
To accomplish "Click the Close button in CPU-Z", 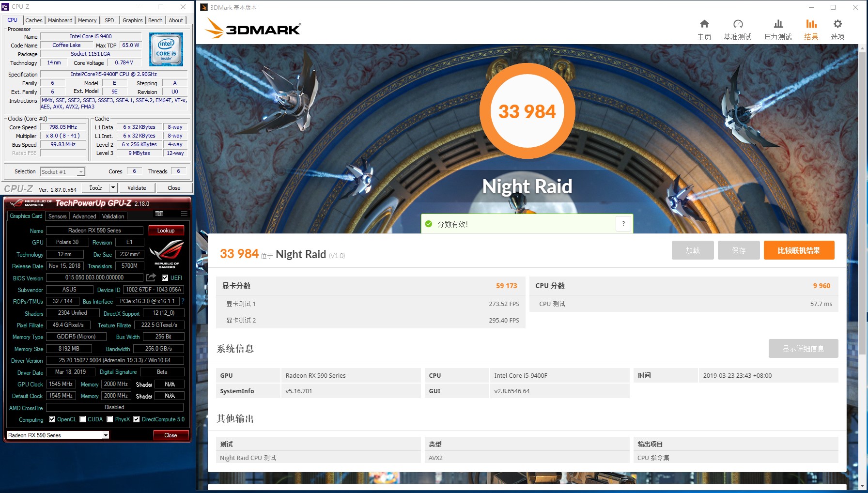I will [x=174, y=188].
